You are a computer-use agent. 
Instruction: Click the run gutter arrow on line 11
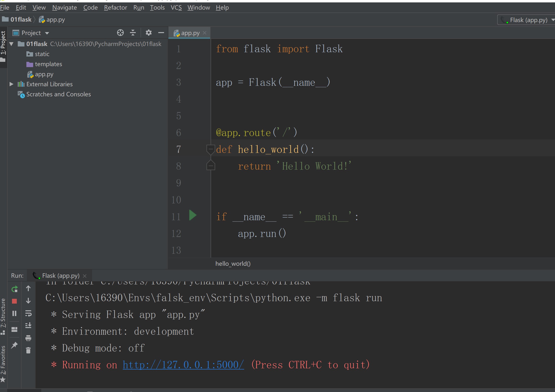(193, 215)
